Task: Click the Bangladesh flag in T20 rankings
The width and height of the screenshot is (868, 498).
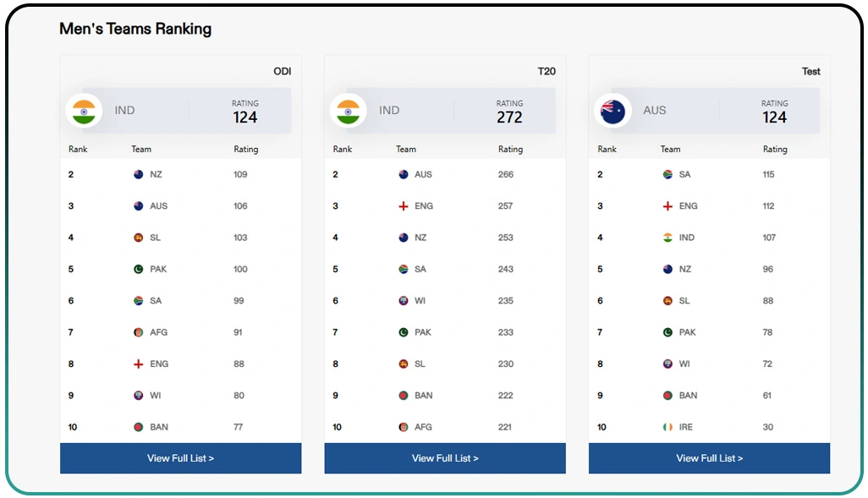Action: pyautogui.click(x=404, y=396)
